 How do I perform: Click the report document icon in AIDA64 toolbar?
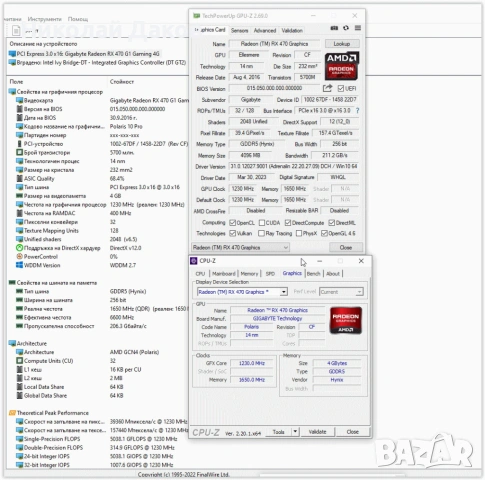(16, 31)
